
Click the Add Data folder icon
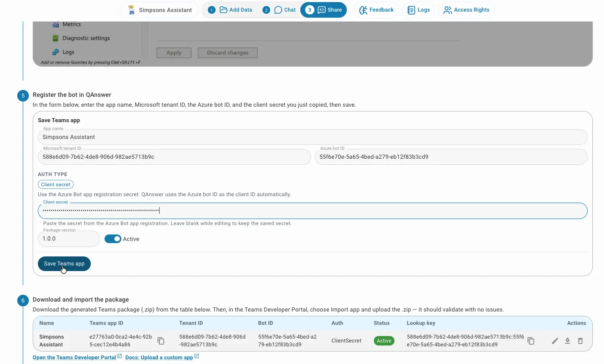coord(223,10)
